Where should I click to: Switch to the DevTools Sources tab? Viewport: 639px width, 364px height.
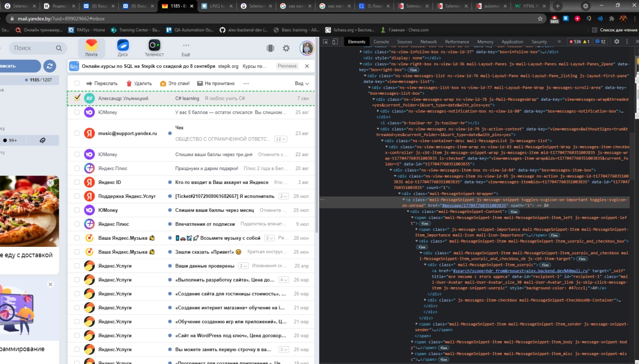coord(404,42)
